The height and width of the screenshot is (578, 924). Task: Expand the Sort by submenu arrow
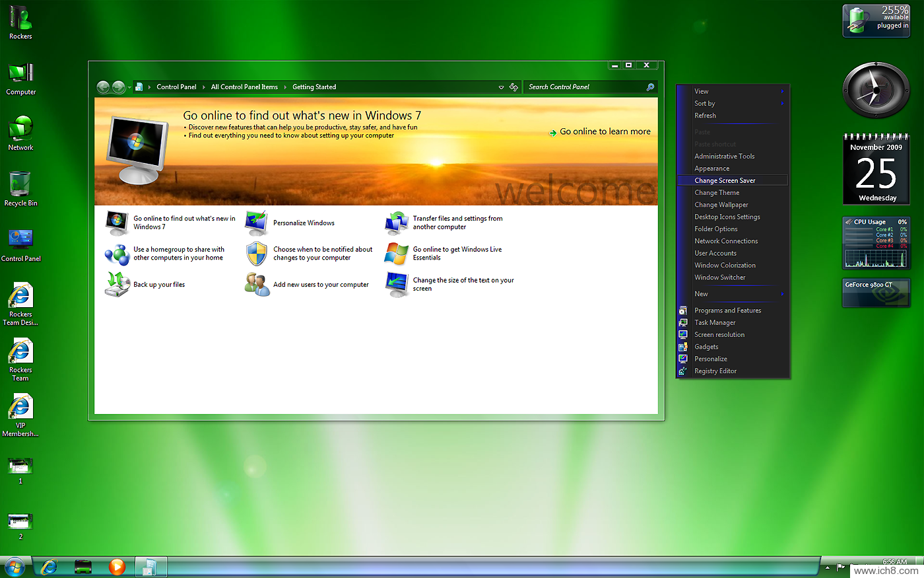click(783, 104)
